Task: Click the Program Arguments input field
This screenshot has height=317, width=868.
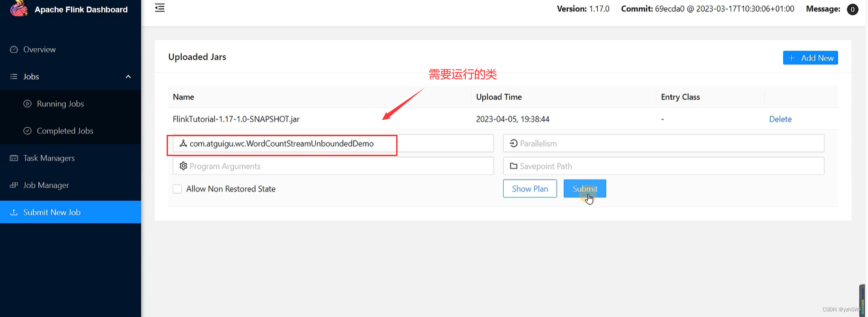Action: coord(333,166)
